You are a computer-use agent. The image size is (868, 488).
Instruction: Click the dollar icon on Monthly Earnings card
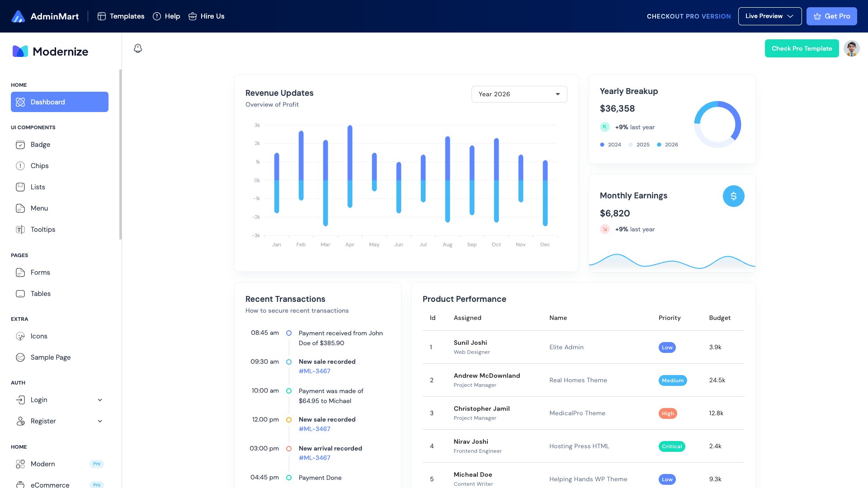coord(734,196)
